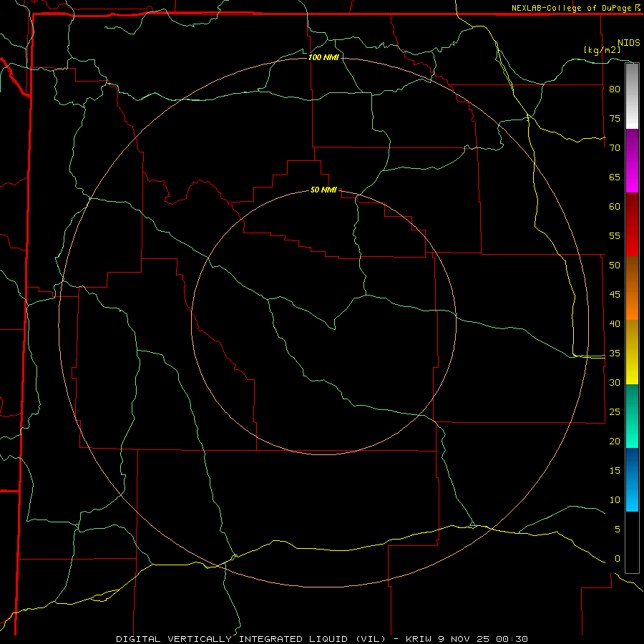Click the 10 value on the color scale
Screen dimensions: 644x644
pyautogui.click(x=615, y=500)
